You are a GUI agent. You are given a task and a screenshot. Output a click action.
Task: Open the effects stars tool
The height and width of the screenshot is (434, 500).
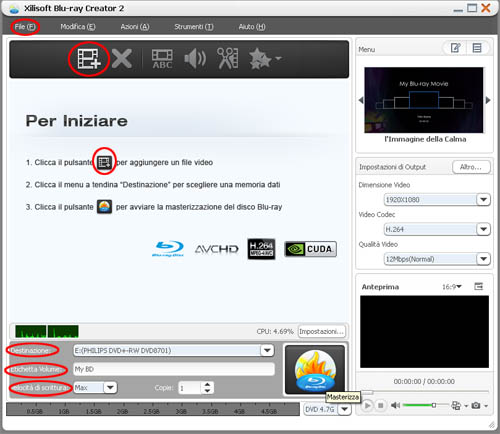click(x=260, y=59)
